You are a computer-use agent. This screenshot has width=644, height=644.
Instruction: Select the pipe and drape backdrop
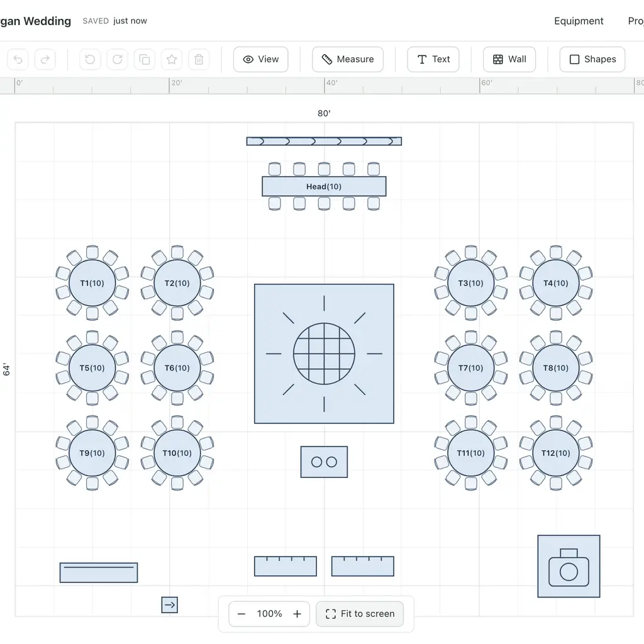click(x=324, y=142)
